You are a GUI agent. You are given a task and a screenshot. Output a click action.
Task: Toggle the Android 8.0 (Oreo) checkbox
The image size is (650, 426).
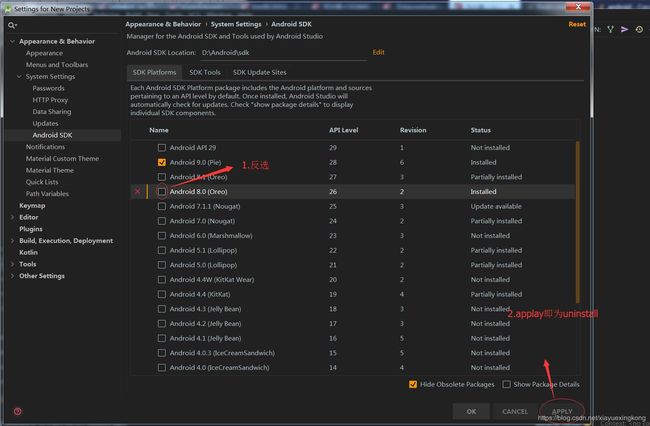(162, 191)
